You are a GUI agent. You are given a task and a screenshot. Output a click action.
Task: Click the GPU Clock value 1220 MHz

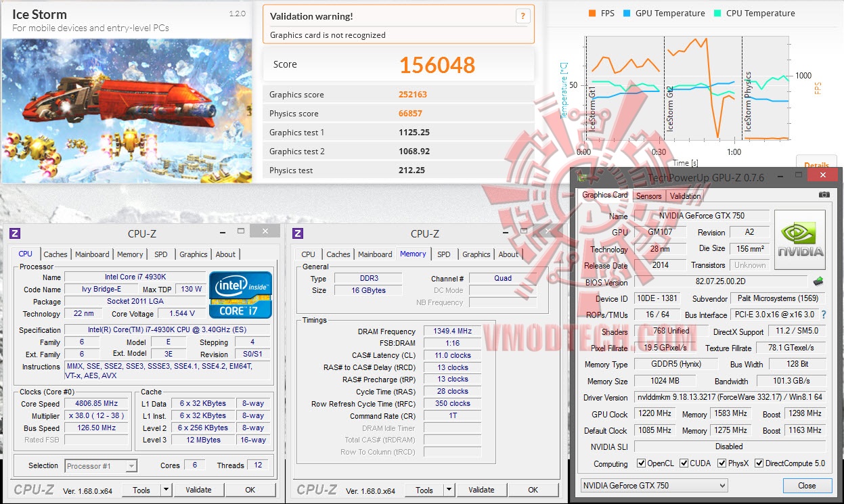point(654,414)
